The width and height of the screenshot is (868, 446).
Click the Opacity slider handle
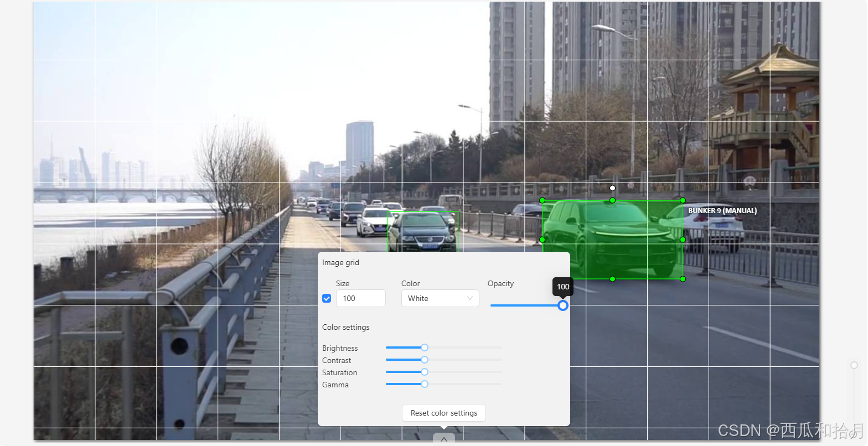click(562, 305)
